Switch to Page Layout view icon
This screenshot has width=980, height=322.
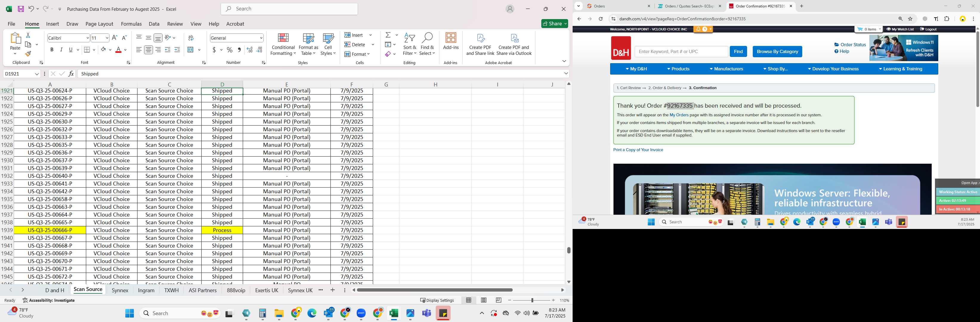pyautogui.click(x=483, y=300)
